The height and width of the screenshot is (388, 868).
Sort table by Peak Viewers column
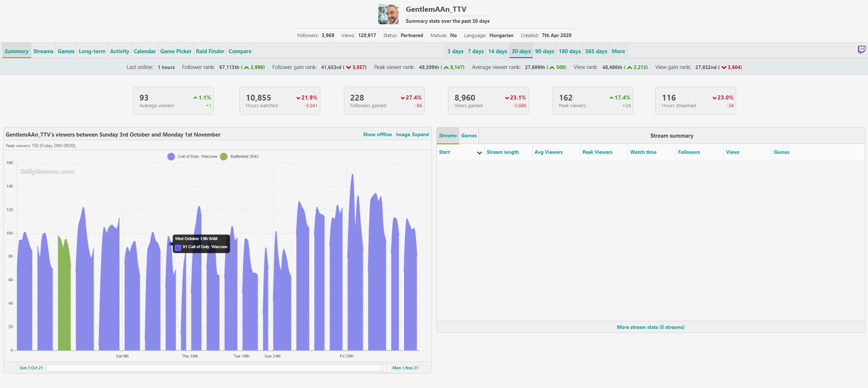coord(597,152)
